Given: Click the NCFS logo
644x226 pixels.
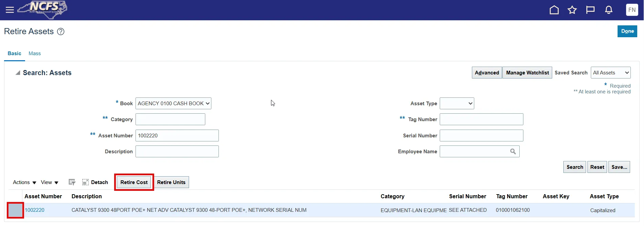Looking at the screenshot, I should click(42, 9).
